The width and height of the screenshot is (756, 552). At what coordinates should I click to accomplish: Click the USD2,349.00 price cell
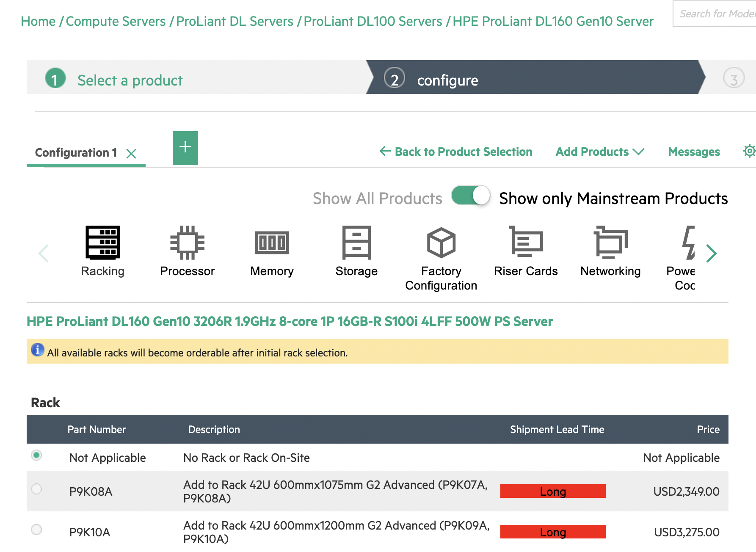tap(686, 491)
